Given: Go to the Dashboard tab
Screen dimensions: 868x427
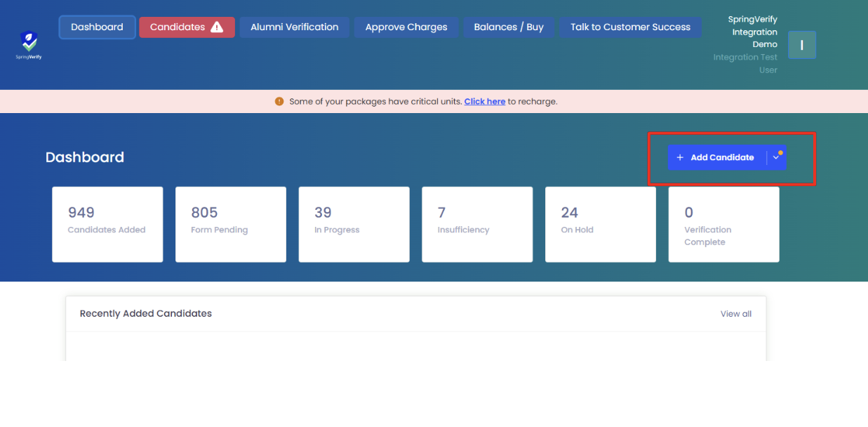Looking at the screenshot, I should click(97, 27).
